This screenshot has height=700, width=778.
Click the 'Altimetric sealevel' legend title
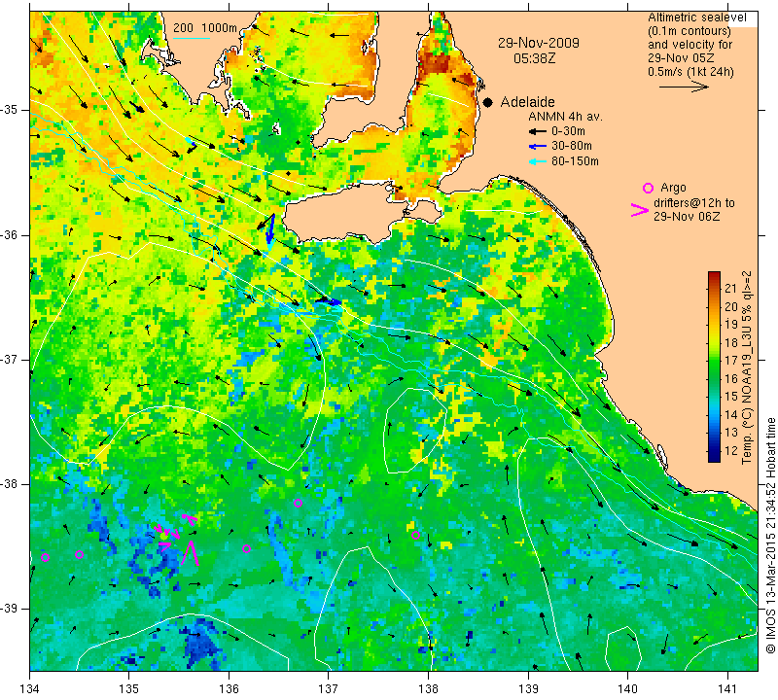697,17
